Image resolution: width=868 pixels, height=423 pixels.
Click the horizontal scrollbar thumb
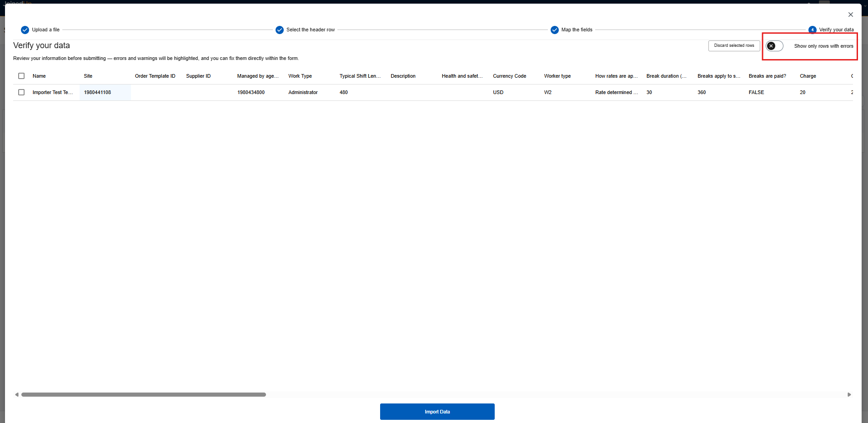pos(144,395)
